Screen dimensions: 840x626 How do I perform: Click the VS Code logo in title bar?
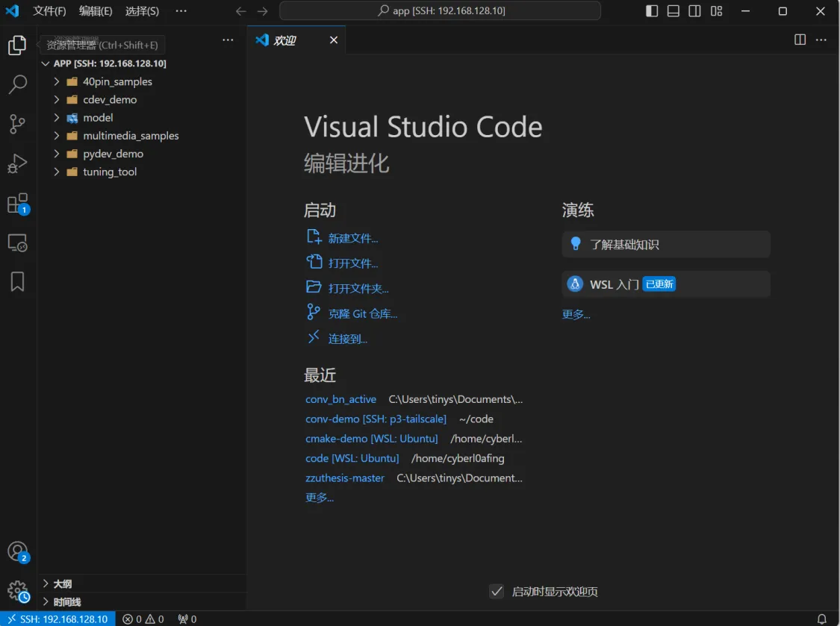(12, 10)
